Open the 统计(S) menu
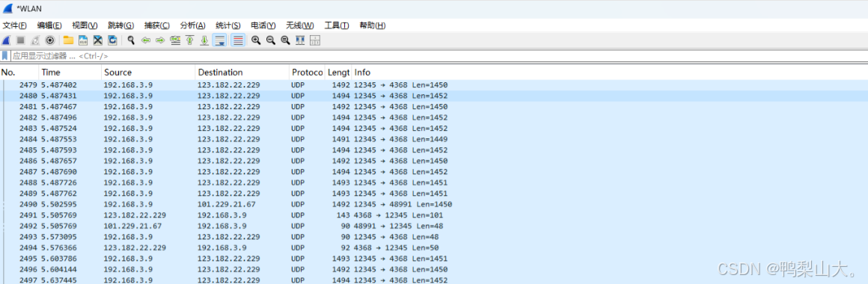 click(228, 25)
